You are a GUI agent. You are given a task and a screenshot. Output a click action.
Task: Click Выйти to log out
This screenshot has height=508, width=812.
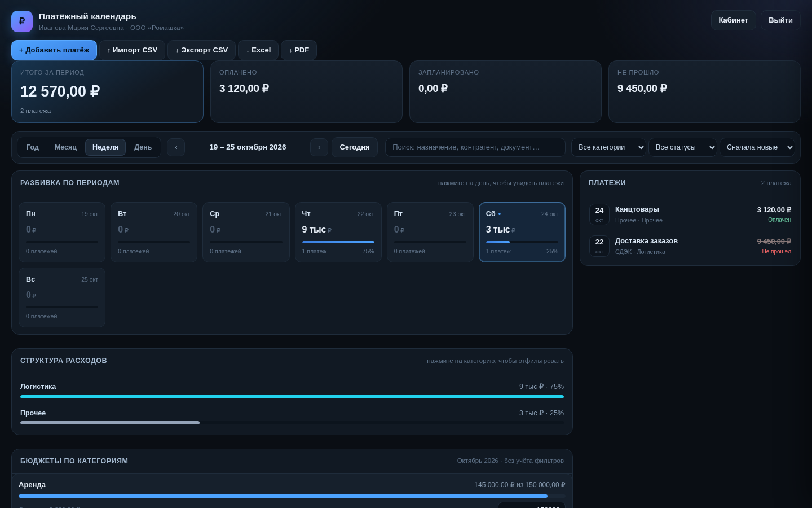(x=780, y=20)
